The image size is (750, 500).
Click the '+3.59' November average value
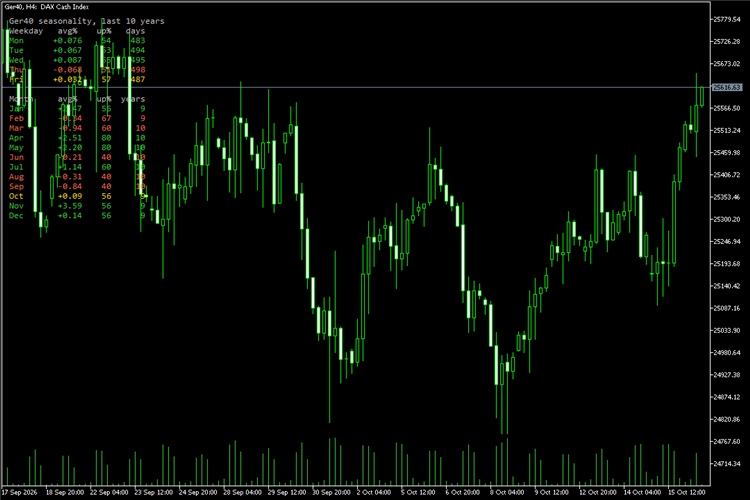pyautogui.click(x=70, y=206)
